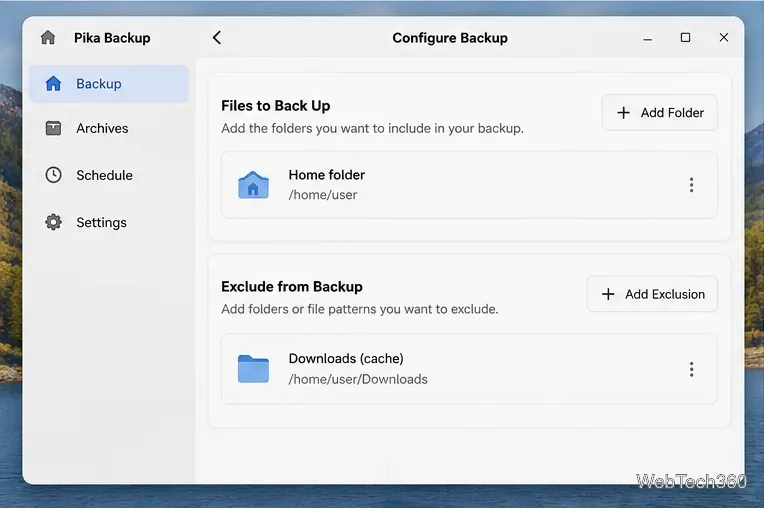Viewport: 764px width, 508px height.
Task: Click the Add Exclusion button
Action: click(x=652, y=294)
